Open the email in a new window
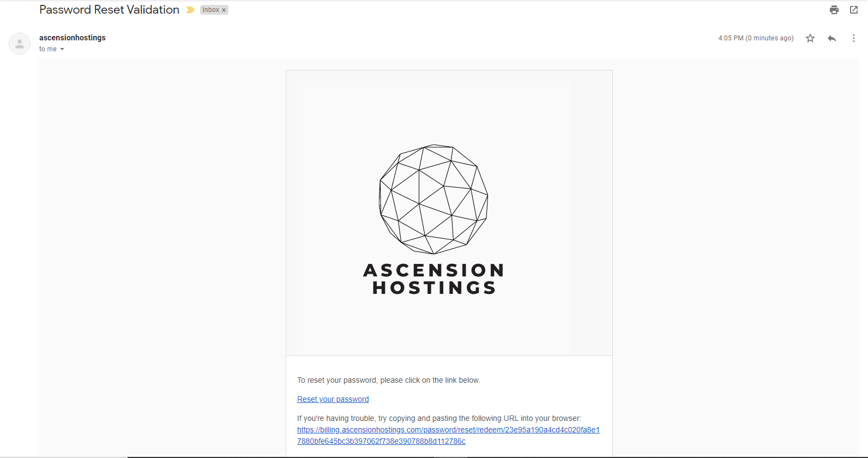Viewport: 868px width, 458px height. [854, 10]
